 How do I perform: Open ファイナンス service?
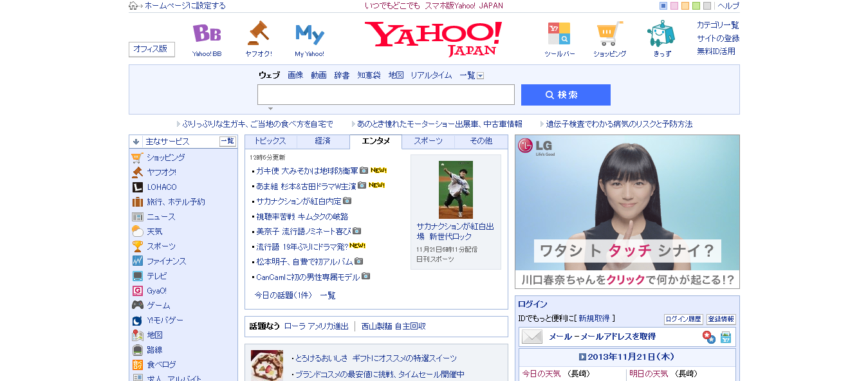coord(166,261)
